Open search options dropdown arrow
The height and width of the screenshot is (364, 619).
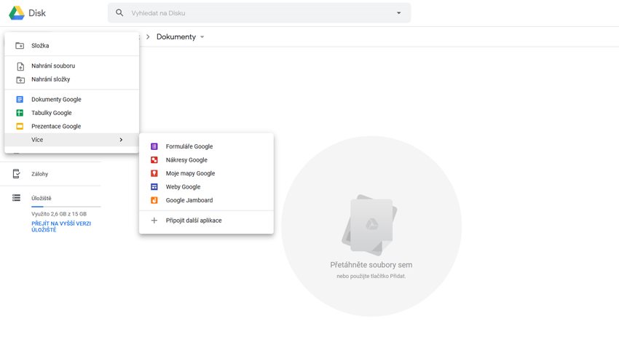[x=398, y=13]
